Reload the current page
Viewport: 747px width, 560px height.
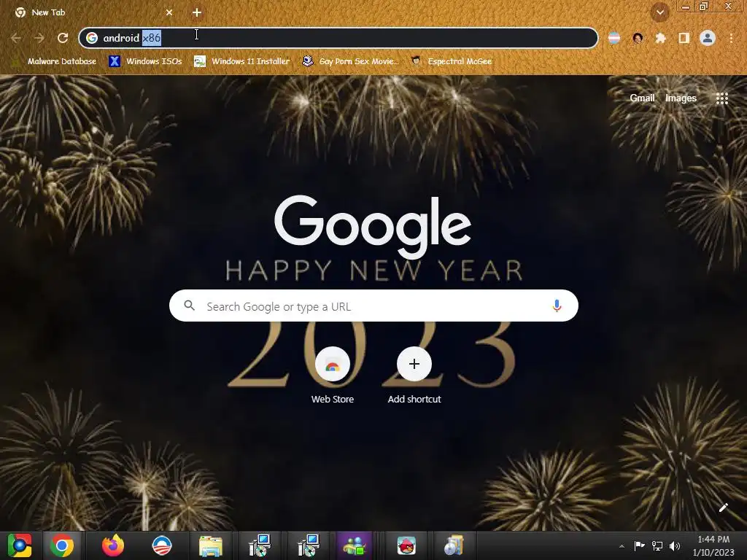pos(63,38)
